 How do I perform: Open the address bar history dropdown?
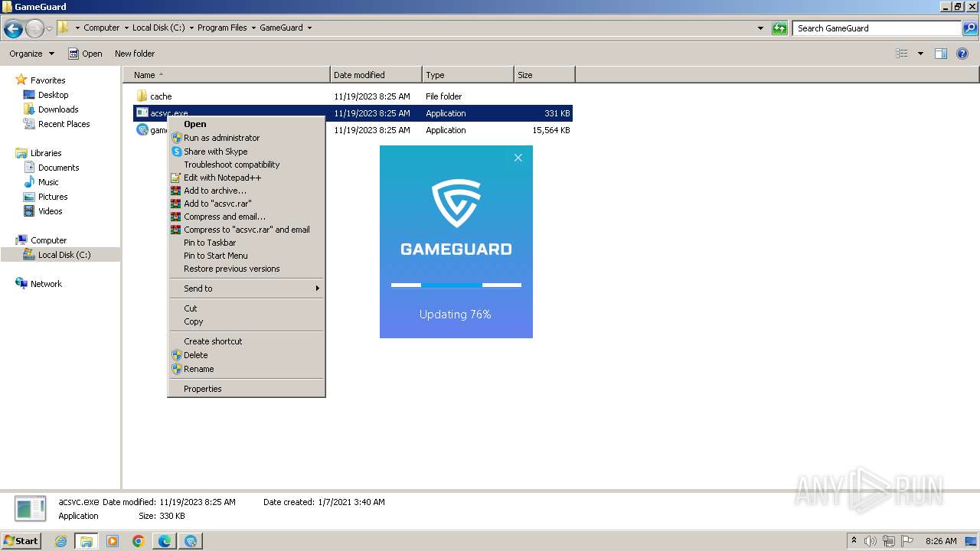pos(760,28)
